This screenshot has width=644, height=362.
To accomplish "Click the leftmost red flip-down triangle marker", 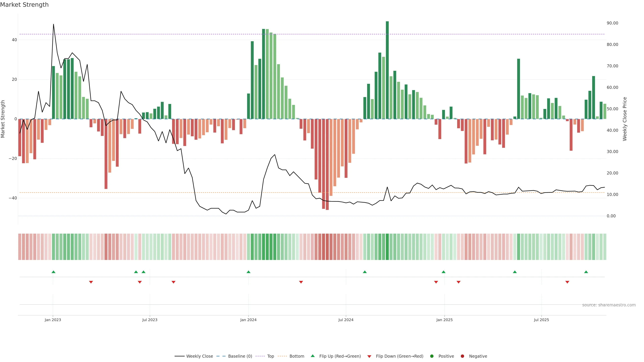I will [91, 282].
